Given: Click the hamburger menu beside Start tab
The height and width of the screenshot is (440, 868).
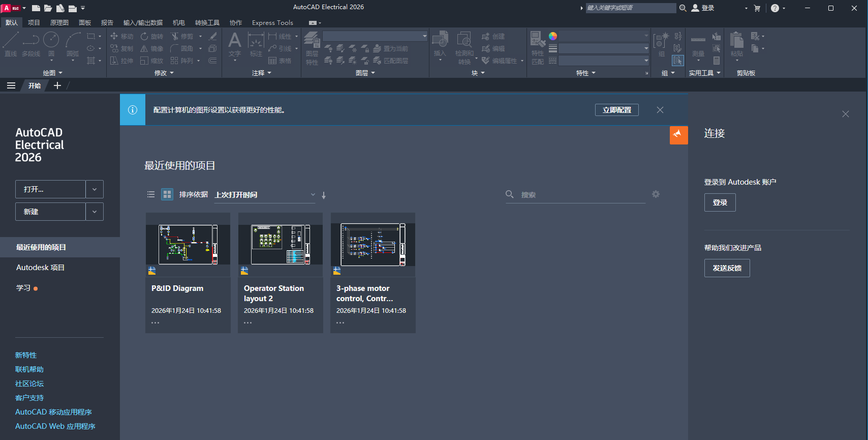Looking at the screenshot, I should pos(11,85).
